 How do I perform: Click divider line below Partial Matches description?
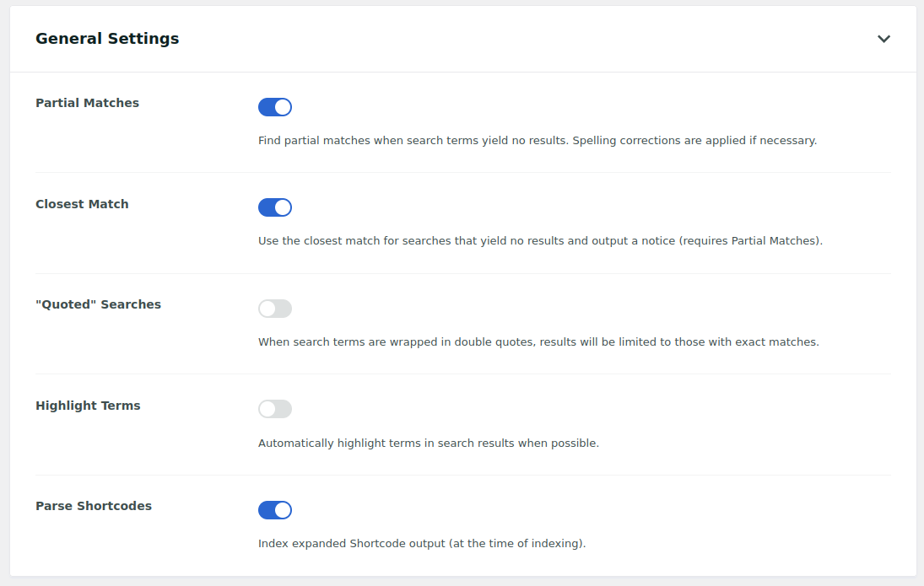point(462,173)
